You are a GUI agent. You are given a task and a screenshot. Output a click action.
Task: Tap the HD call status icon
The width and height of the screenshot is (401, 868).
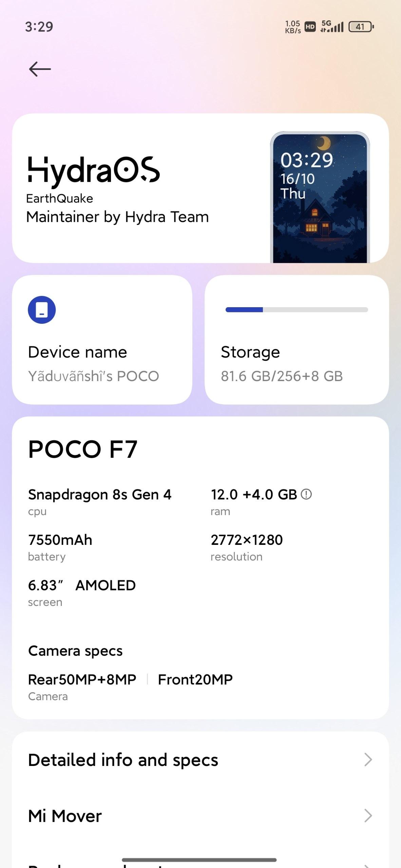[x=310, y=27]
